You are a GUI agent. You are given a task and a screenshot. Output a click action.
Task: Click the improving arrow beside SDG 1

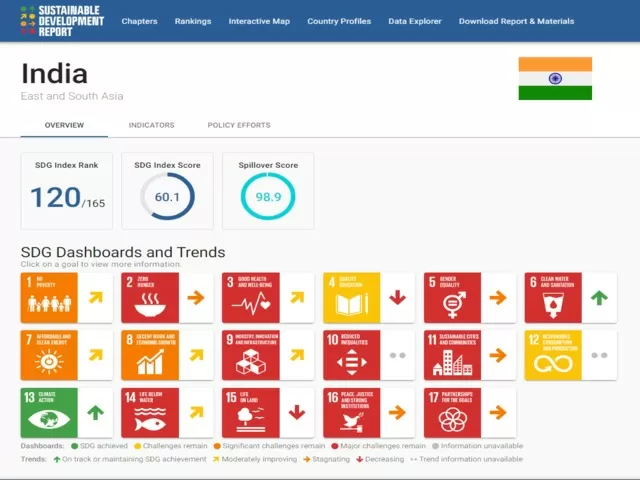coord(96,298)
